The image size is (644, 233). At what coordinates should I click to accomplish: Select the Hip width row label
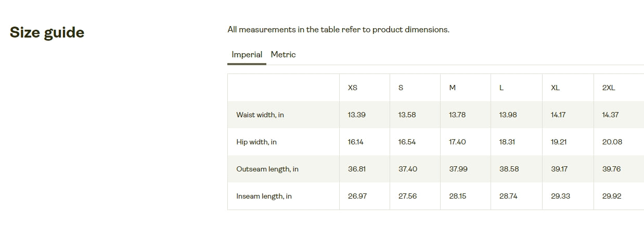coord(256,142)
